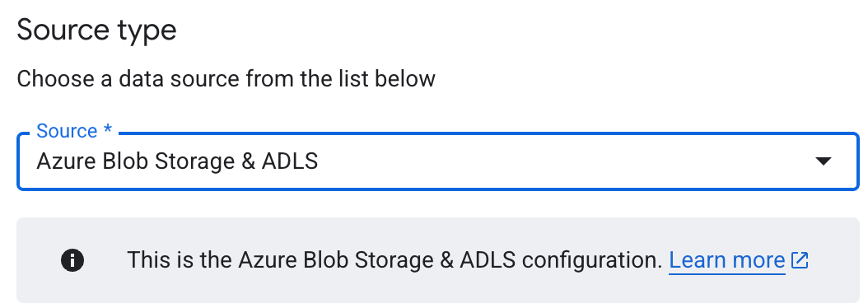Show source options using the caret
This screenshot has width=868, height=308.
pos(824,161)
